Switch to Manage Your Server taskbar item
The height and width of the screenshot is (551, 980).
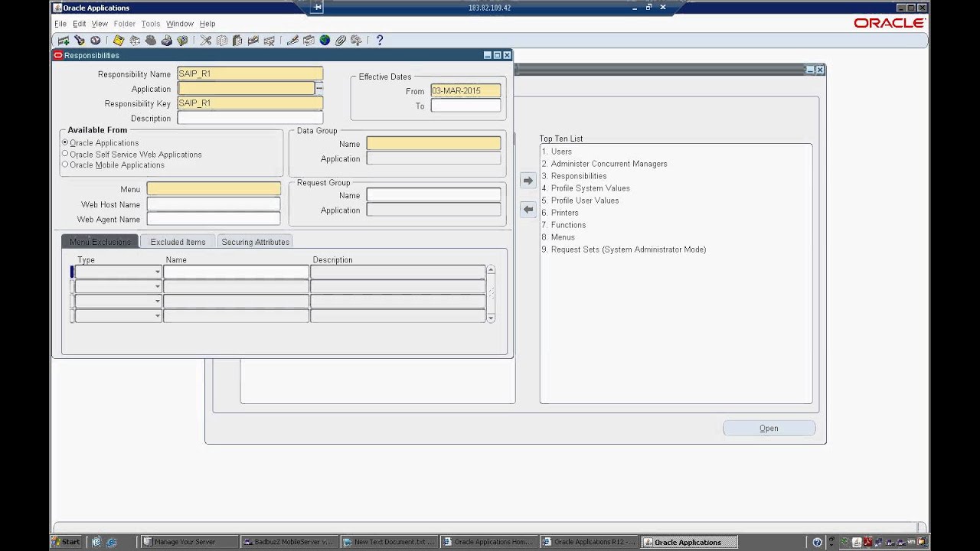pyautogui.click(x=188, y=542)
